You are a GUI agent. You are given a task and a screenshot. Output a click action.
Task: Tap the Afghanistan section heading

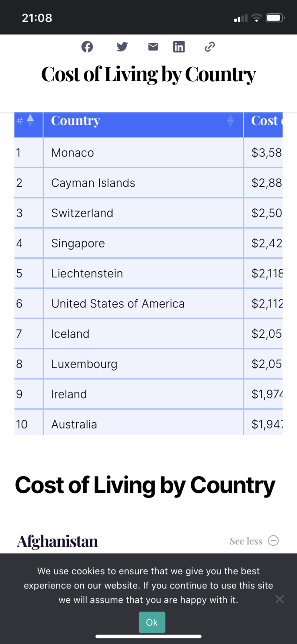(57, 541)
